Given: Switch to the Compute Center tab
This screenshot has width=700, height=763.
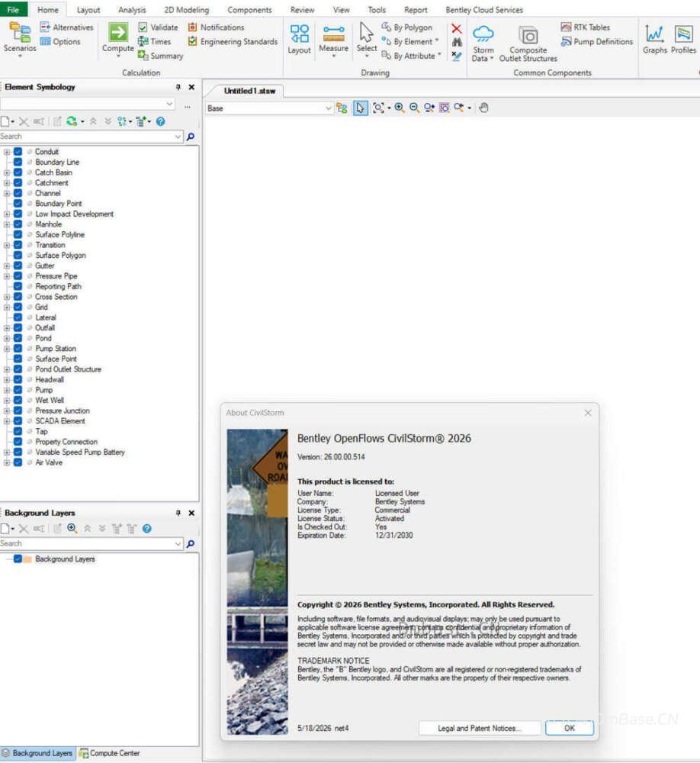Looking at the screenshot, I should (110, 753).
